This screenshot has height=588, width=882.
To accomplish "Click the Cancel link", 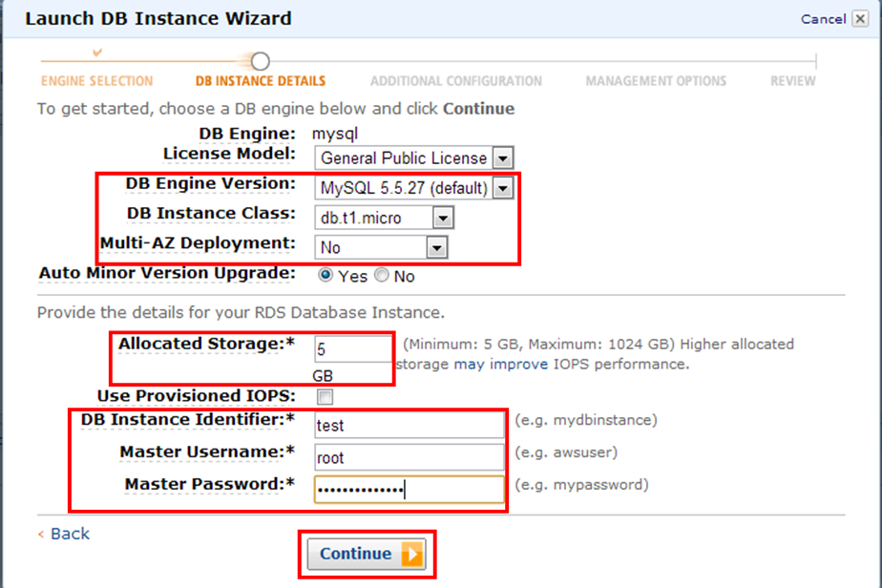I will [823, 19].
